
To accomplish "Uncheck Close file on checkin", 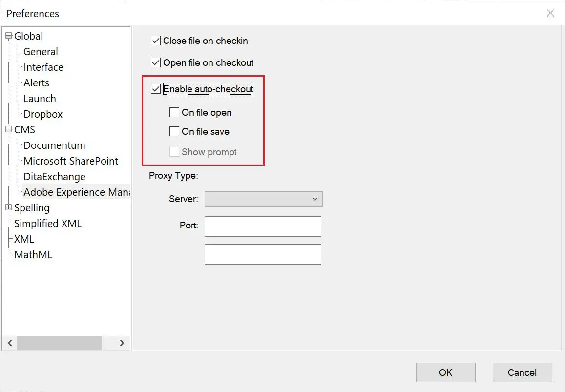I will pyautogui.click(x=155, y=41).
